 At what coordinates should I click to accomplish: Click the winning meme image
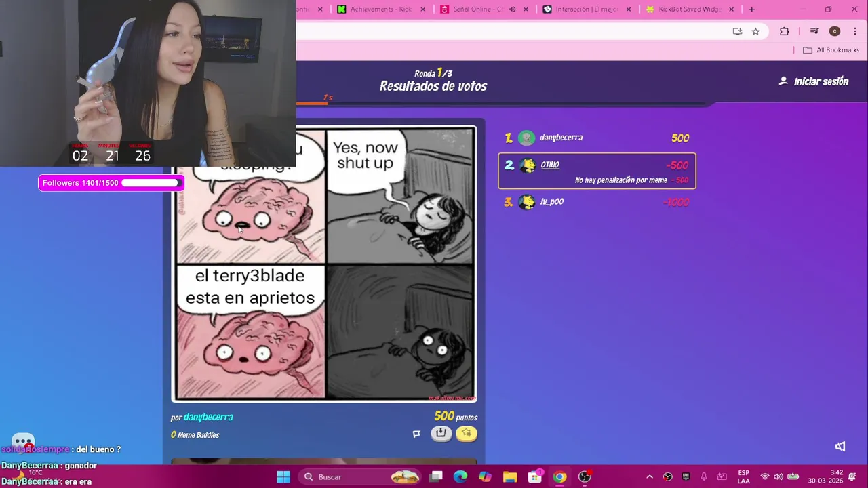click(x=324, y=264)
